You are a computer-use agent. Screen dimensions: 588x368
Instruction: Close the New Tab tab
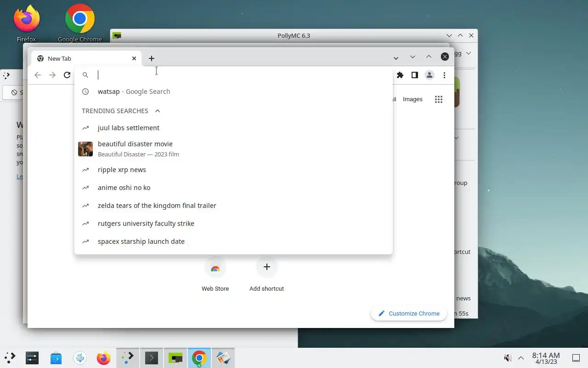pyautogui.click(x=134, y=58)
